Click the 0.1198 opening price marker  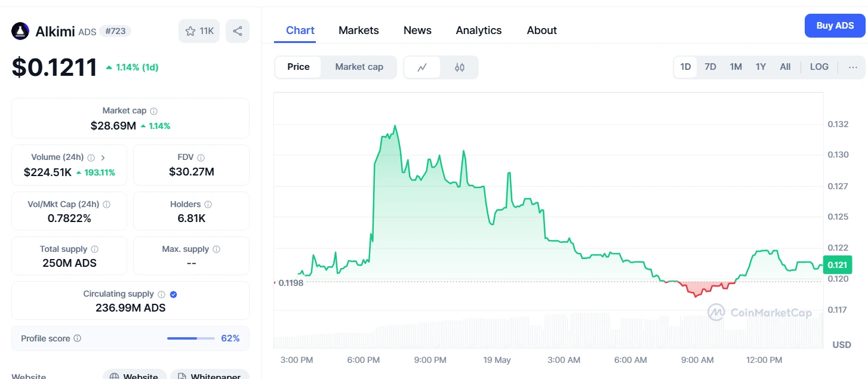tap(291, 282)
